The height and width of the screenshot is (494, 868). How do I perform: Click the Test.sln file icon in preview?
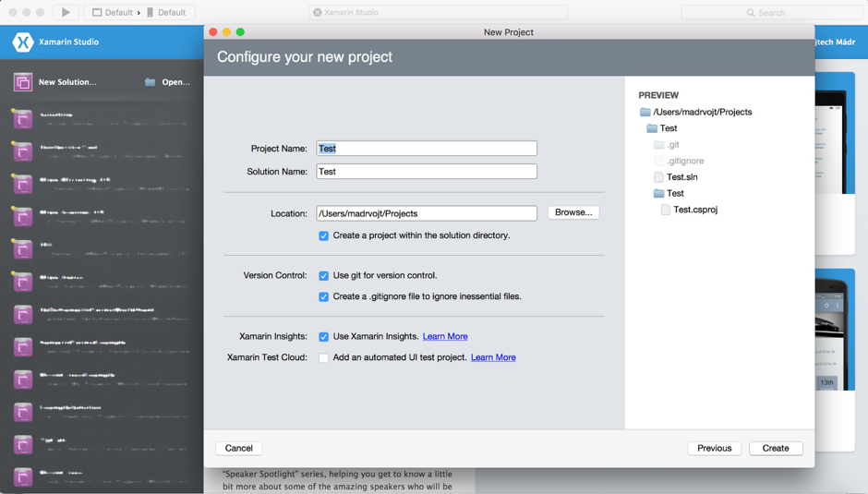point(658,177)
